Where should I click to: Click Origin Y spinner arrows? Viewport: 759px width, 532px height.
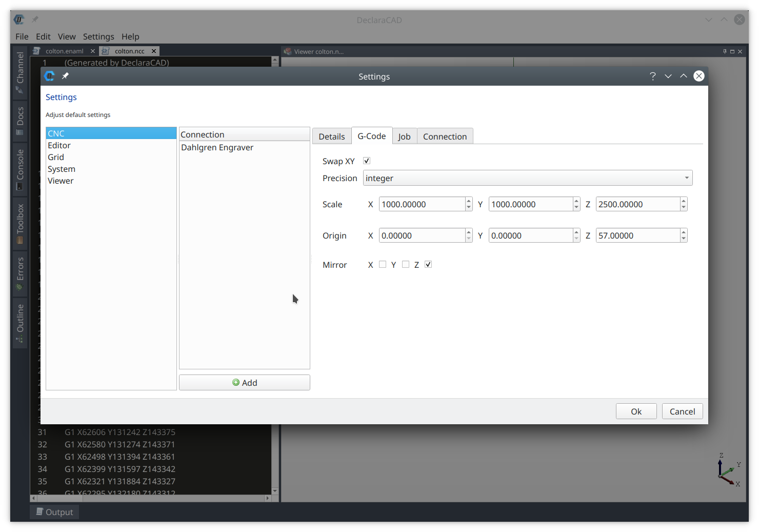click(x=576, y=235)
